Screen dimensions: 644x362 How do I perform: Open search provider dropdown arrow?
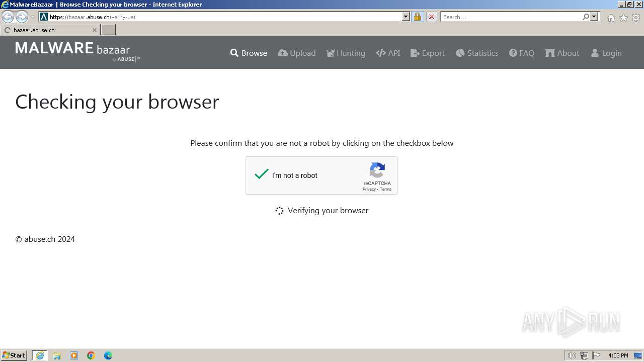[594, 17]
